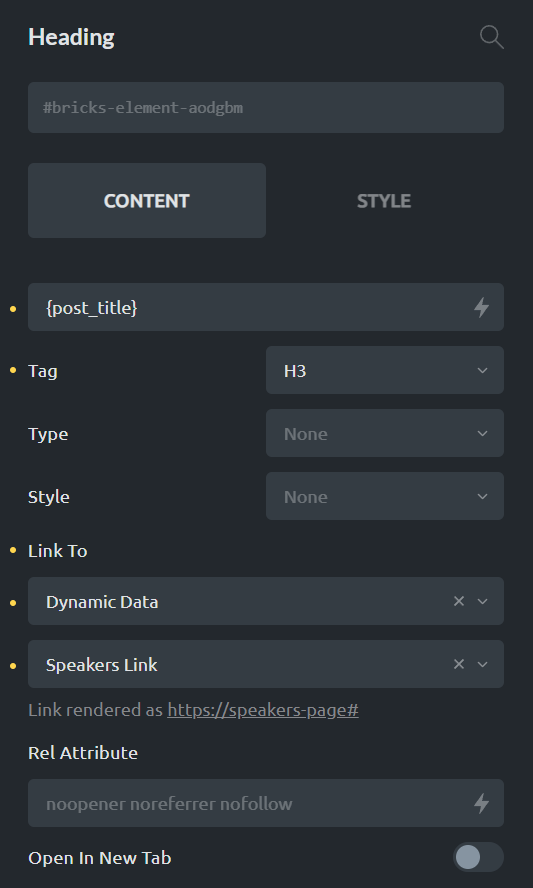
Task: Click the yellow dot beside Link To
Action: tap(13, 550)
